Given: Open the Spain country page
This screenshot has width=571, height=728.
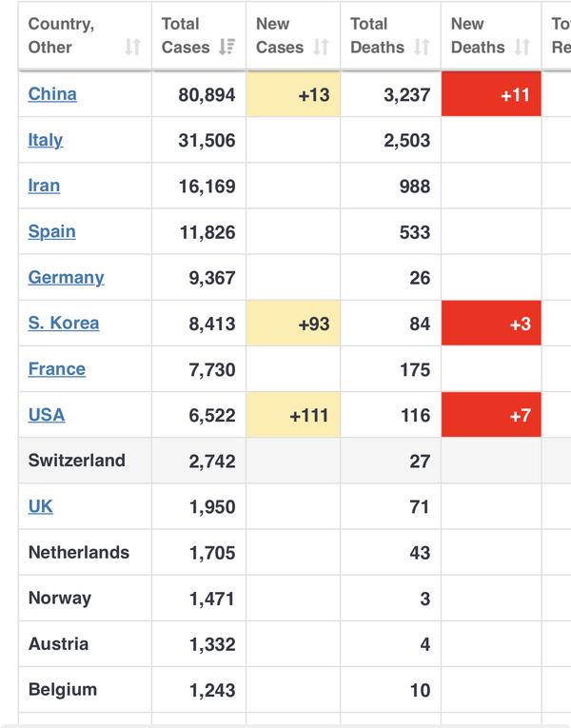Looking at the screenshot, I should pos(51,231).
